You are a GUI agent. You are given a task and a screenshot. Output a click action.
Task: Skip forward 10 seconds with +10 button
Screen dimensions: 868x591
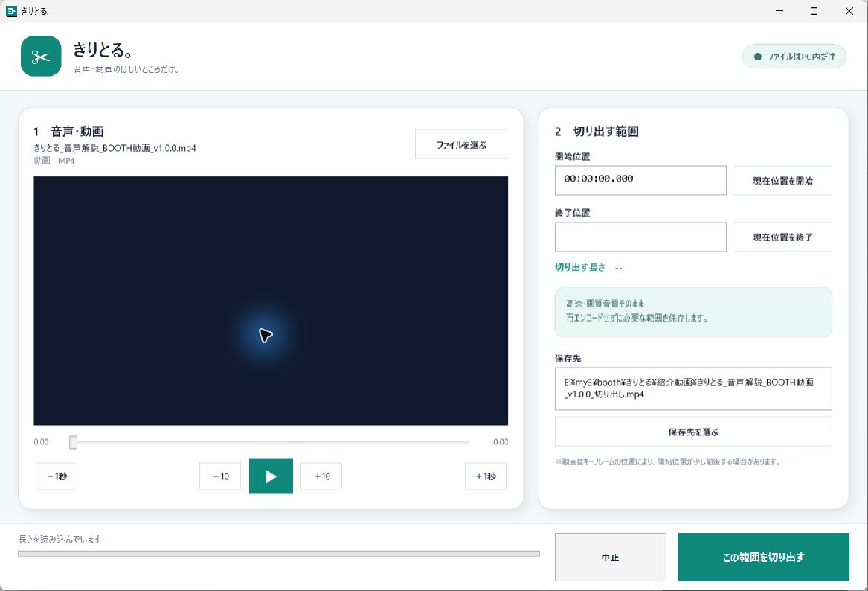pyautogui.click(x=321, y=476)
